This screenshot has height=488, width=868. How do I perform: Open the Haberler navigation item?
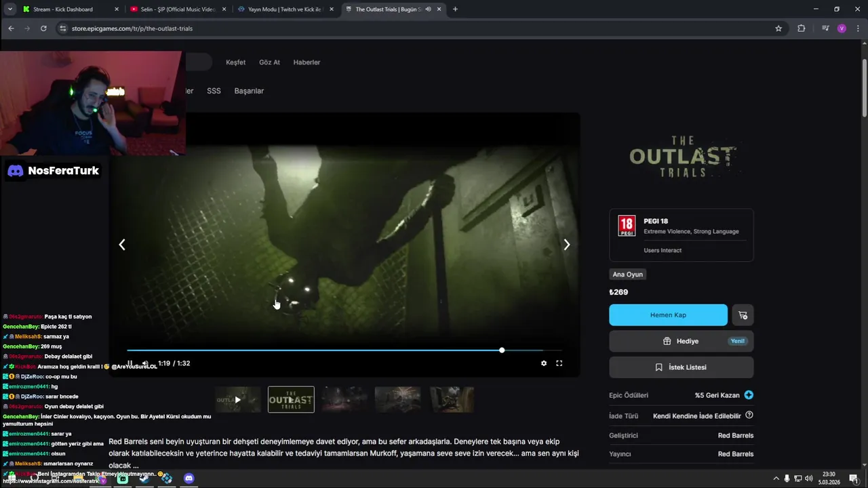307,62
